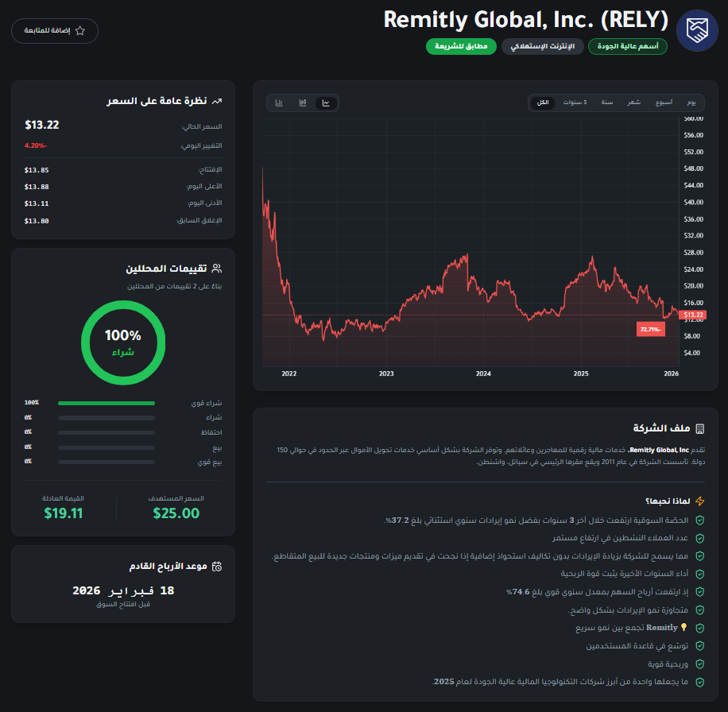Click the بيع قوي rating row label

coord(209,462)
